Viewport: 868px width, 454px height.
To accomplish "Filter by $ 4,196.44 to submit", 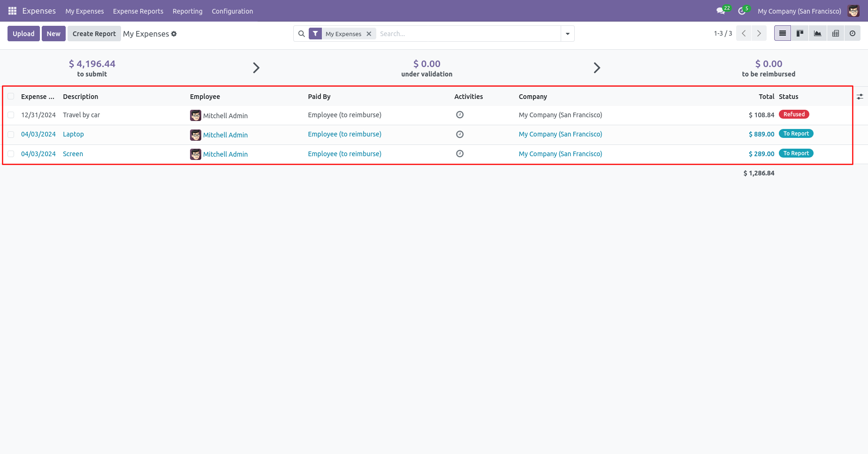I will (x=92, y=68).
